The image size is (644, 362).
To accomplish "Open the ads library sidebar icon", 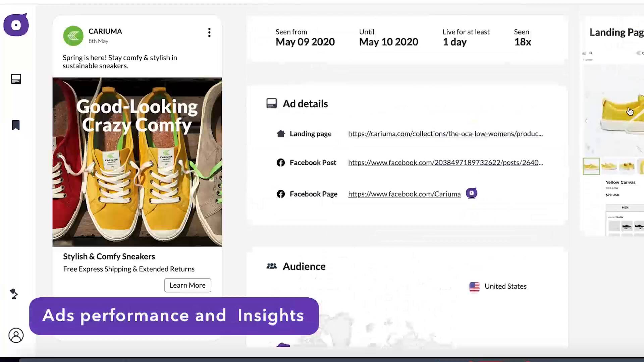I will [16, 79].
